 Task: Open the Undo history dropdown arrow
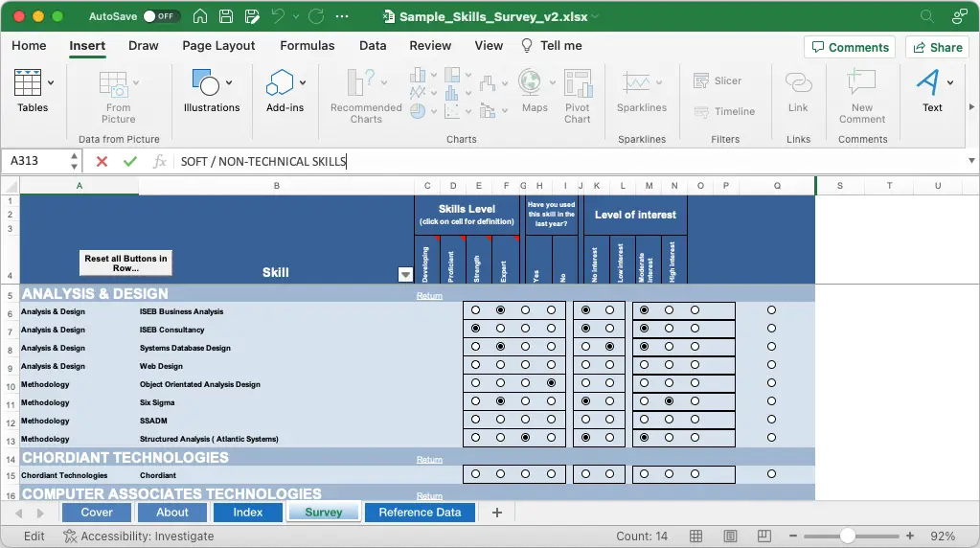pyautogui.click(x=296, y=17)
